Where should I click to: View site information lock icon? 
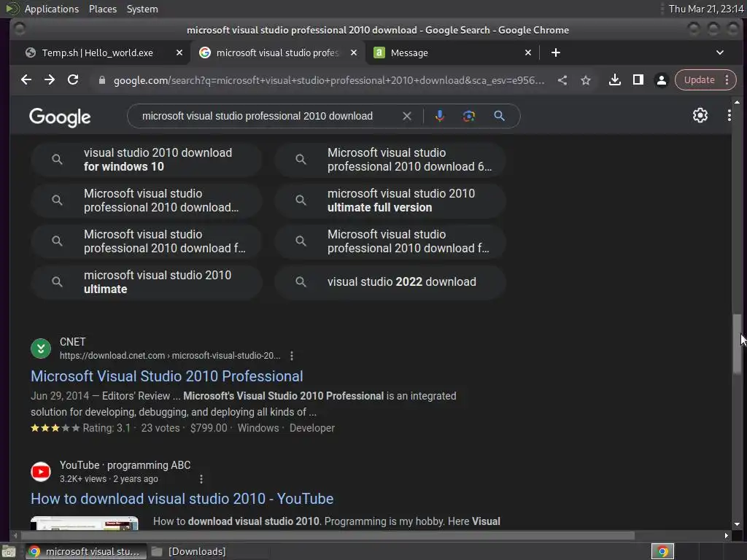[101, 80]
